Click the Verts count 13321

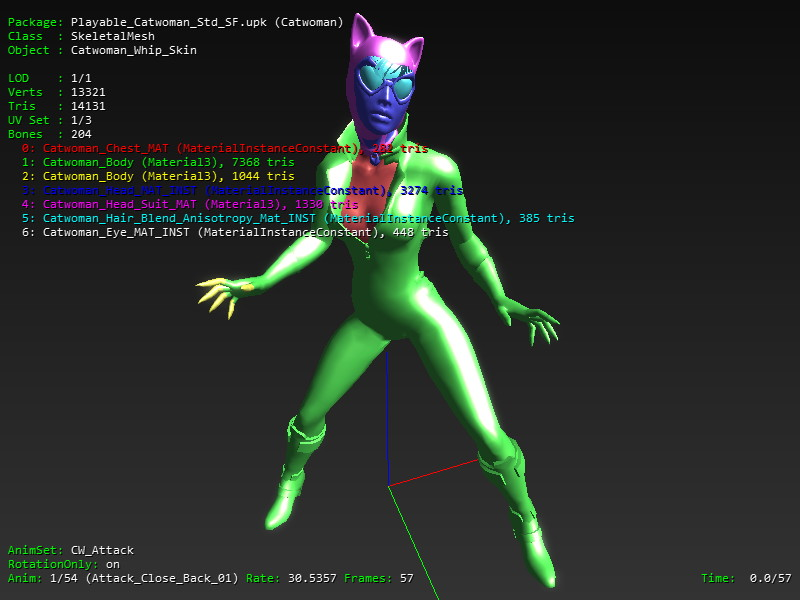[88, 92]
